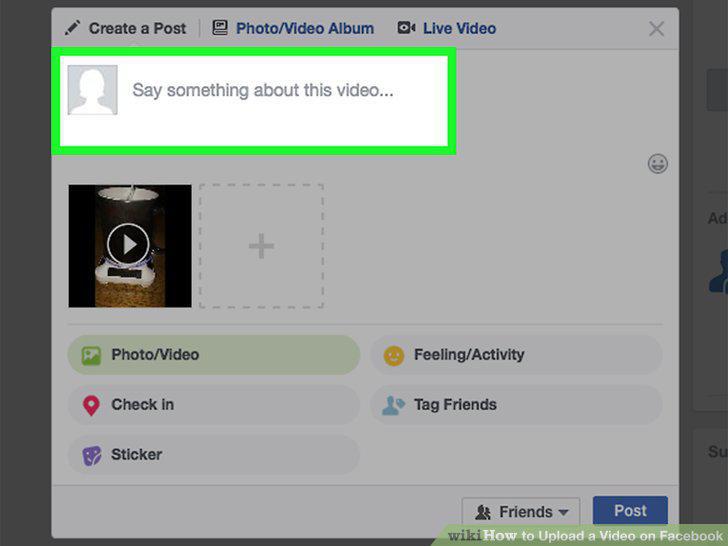Publish with the blue Post button
Viewport: 728px width, 546px height.
630,511
